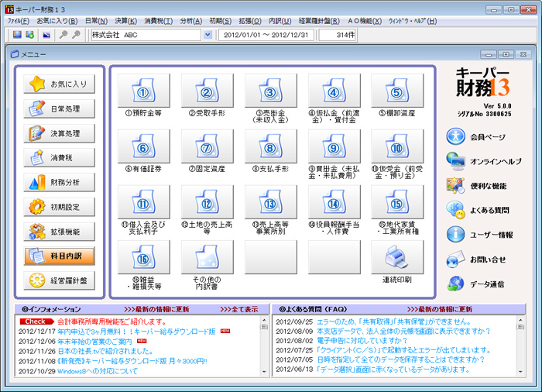This screenshot has width=542, height=392.
Task: Open the ①預貯金等 breakdown icon
Action: tap(144, 91)
